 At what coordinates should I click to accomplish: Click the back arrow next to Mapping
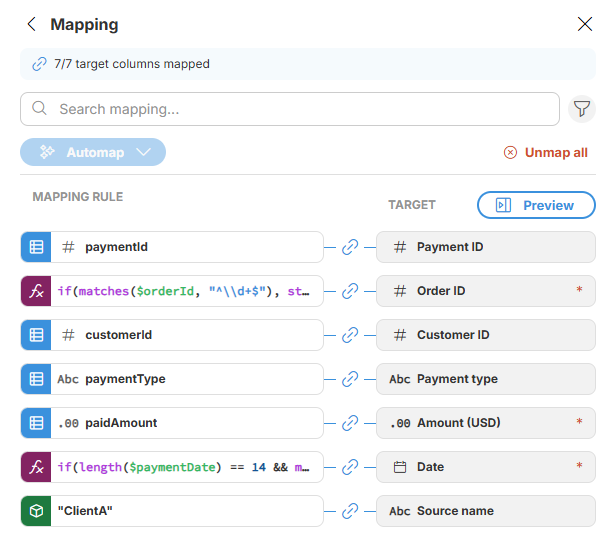(32, 24)
